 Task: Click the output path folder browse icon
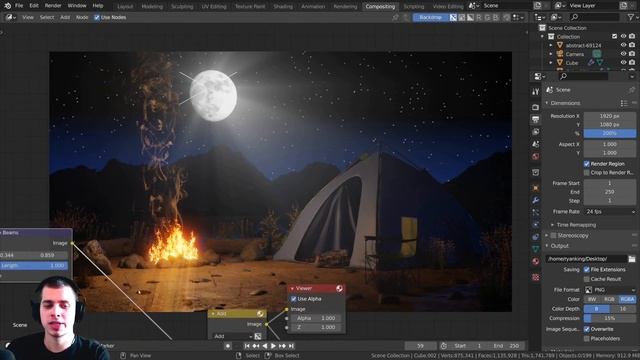click(632, 259)
